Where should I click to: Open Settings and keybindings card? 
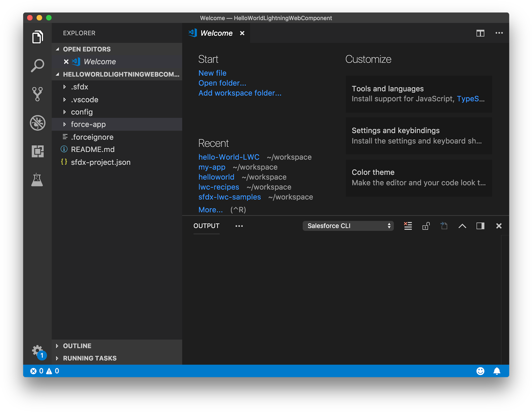click(x=418, y=136)
